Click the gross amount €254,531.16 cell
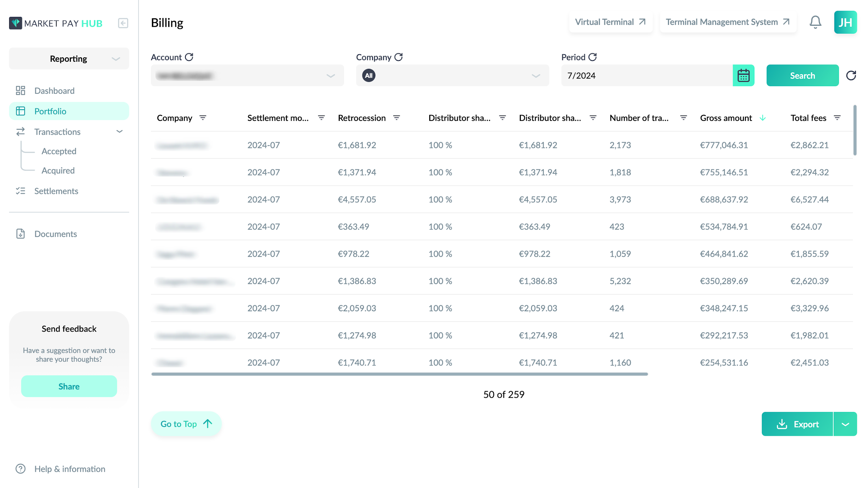Screen dimensions: 868x488 724,362
